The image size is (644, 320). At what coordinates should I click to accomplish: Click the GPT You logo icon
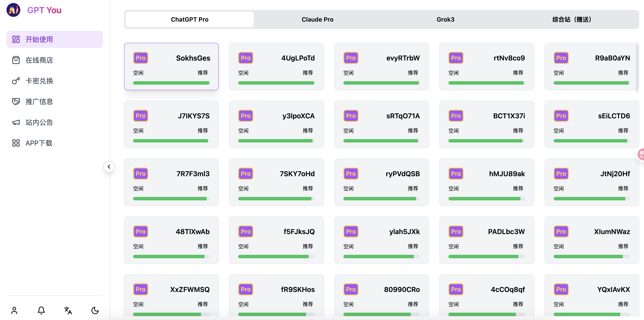pyautogui.click(x=13, y=10)
